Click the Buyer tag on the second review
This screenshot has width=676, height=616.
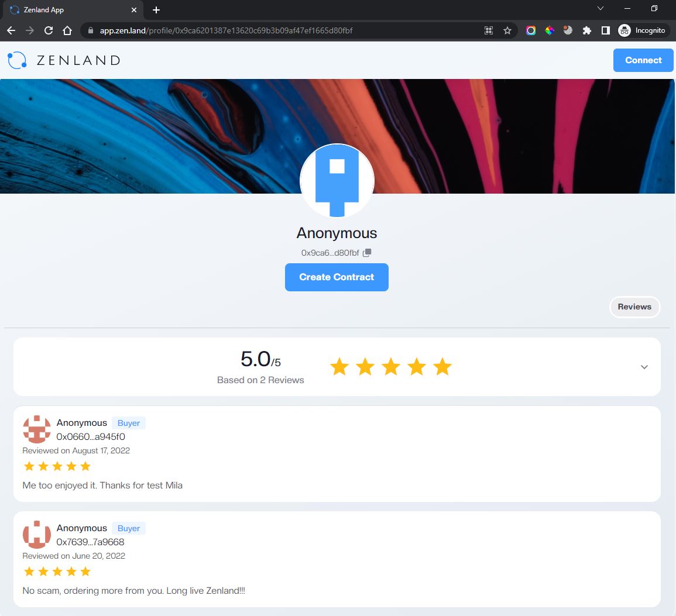128,528
